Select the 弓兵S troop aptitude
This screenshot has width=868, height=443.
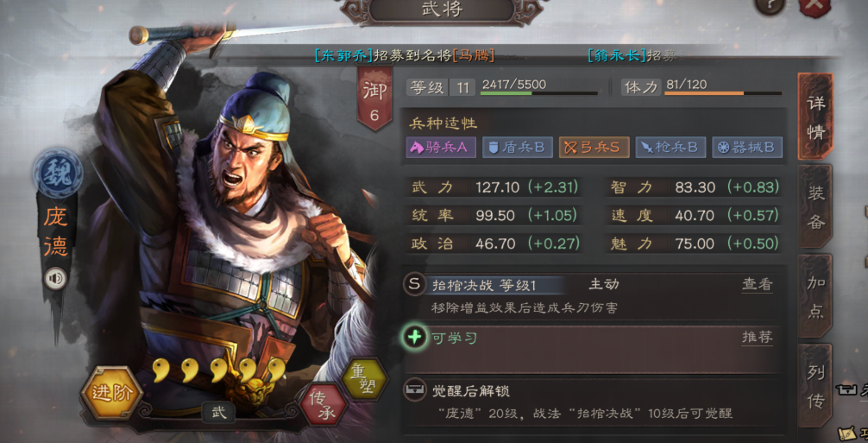pos(594,148)
